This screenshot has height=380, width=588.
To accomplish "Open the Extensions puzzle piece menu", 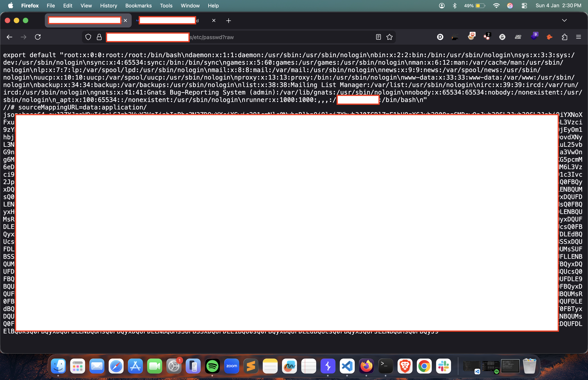I will tap(565, 37).
